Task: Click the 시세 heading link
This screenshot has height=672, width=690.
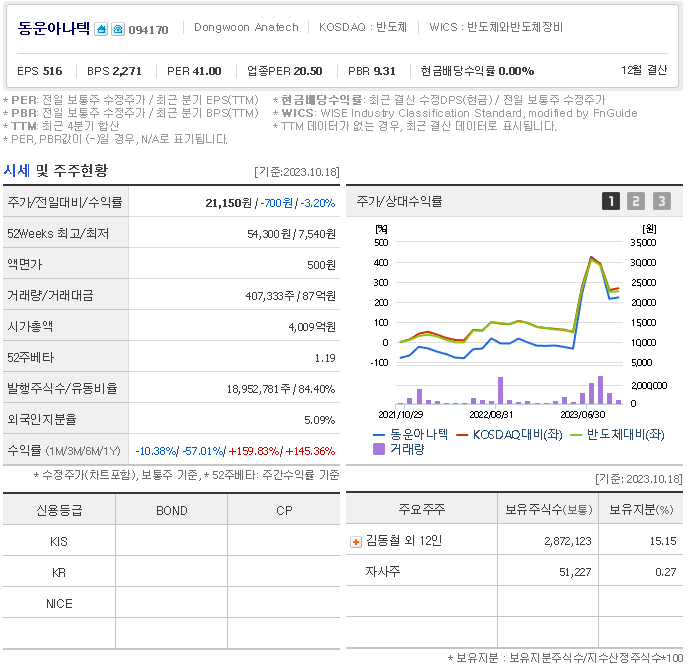Action: [x=17, y=171]
